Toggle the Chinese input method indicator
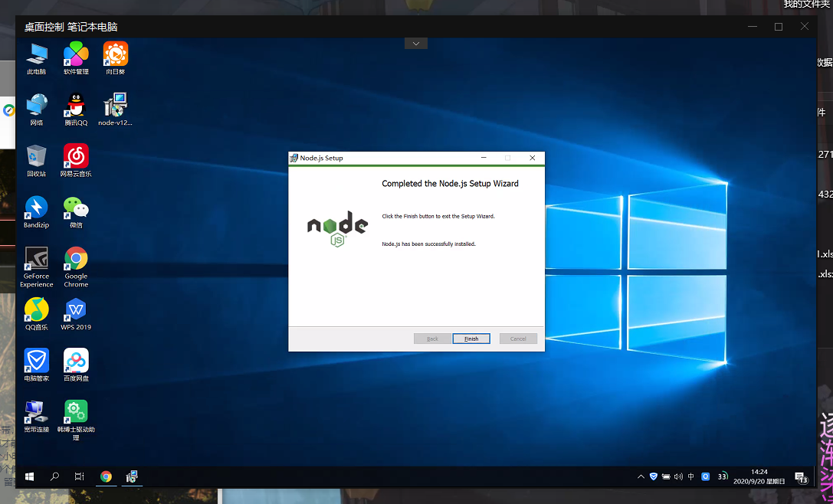The height and width of the screenshot is (504, 833). coord(691,476)
